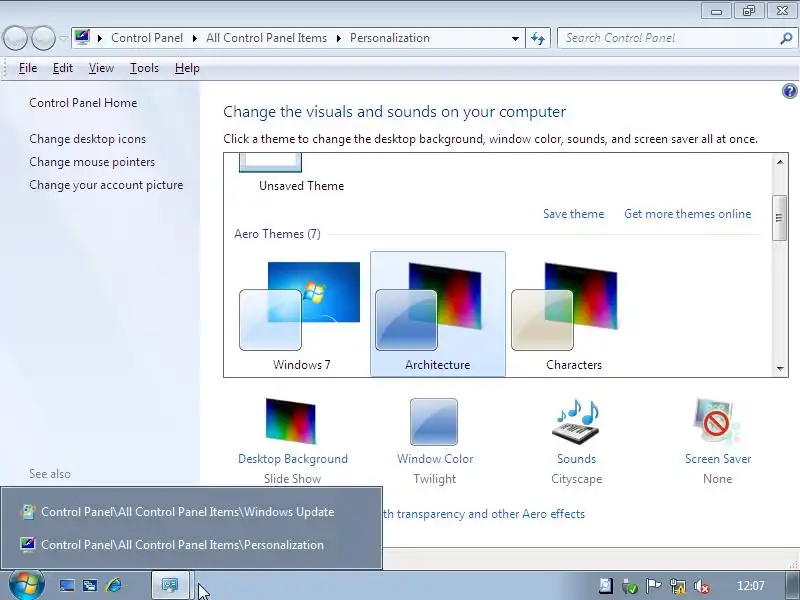This screenshot has width=800, height=600.
Task: Click the Sounds link text
Action: (577, 459)
